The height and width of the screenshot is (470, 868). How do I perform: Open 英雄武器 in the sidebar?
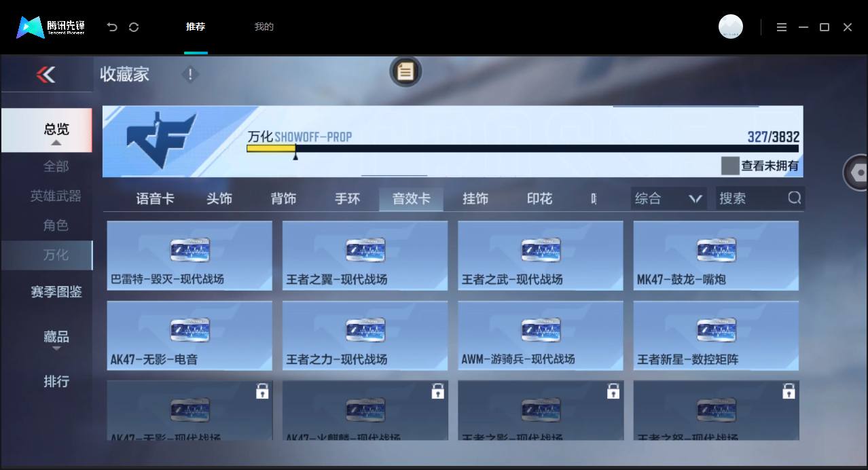point(56,196)
